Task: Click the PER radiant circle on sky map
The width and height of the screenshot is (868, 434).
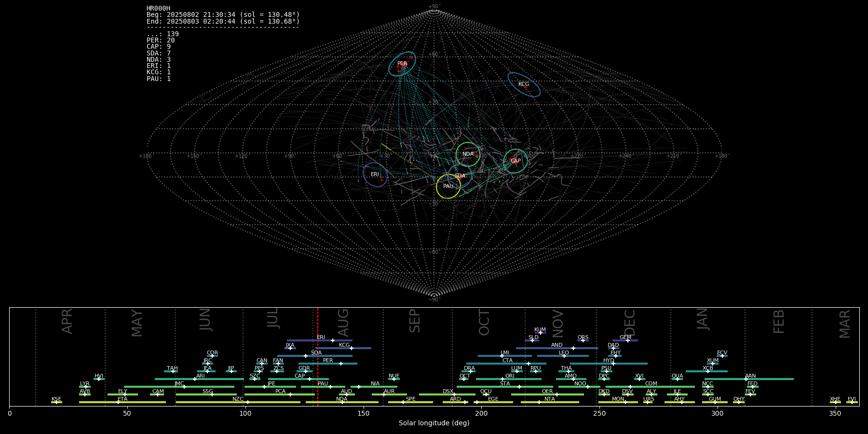Action: pyautogui.click(x=402, y=64)
